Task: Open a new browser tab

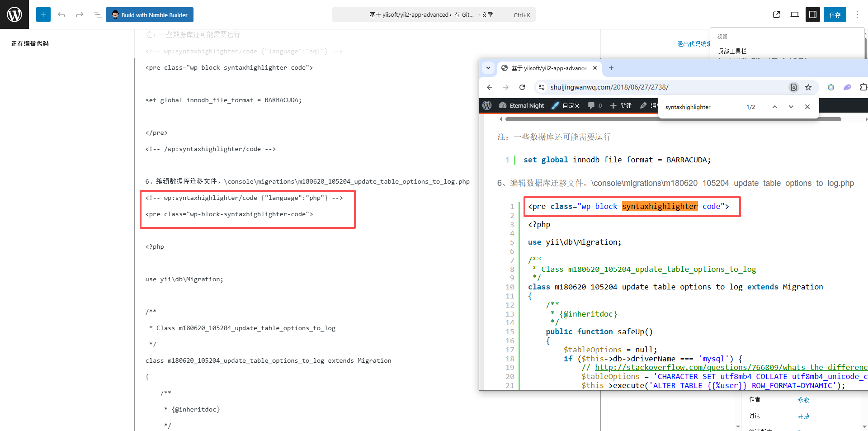Action: coord(611,68)
